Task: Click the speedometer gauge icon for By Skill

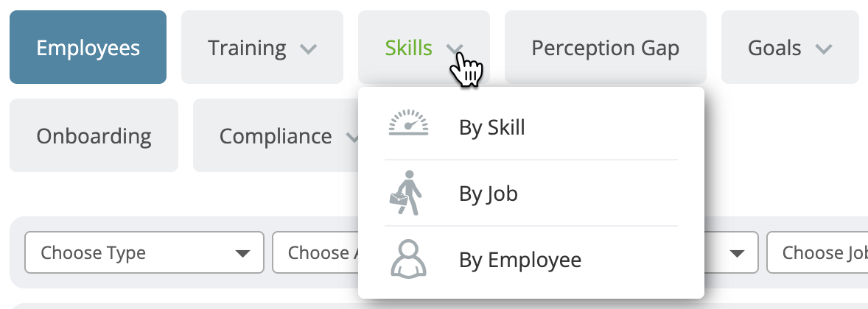Action: click(x=408, y=123)
